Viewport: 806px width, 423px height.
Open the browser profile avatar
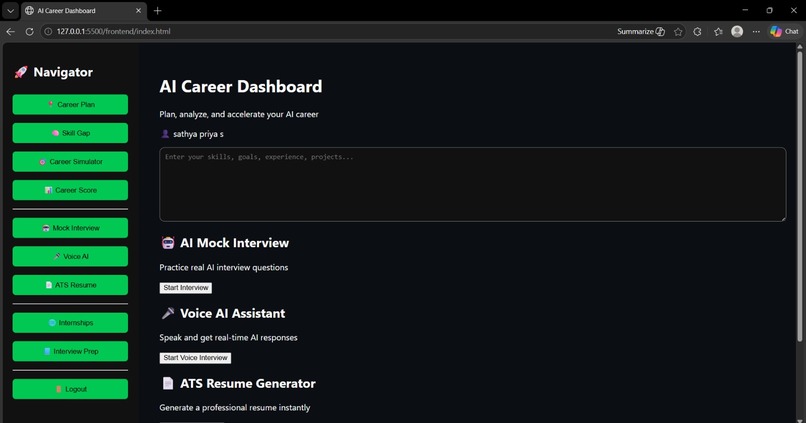click(737, 31)
